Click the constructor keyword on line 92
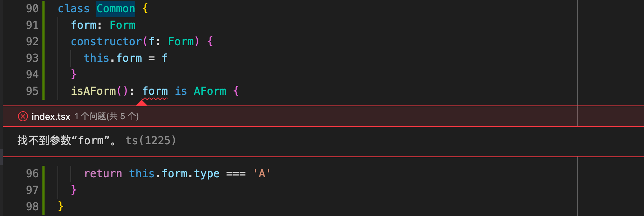Screen dimensions: 644x216 point(106,42)
